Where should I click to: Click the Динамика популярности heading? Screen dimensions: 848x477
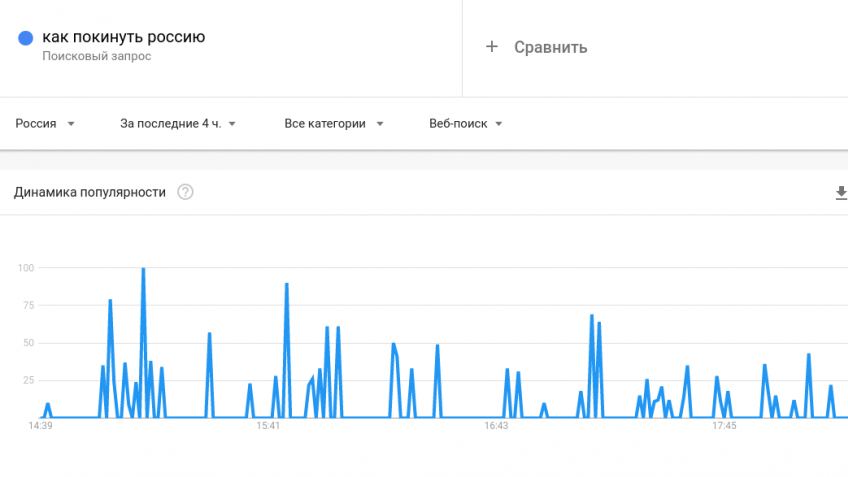pos(90,193)
